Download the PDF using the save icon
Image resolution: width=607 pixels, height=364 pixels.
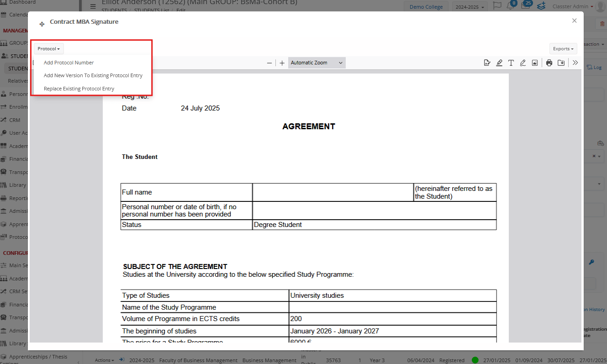pos(561,63)
